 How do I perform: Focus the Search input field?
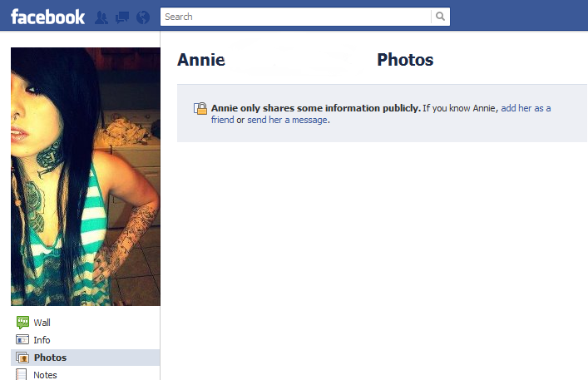pyautogui.click(x=296, y=17)
